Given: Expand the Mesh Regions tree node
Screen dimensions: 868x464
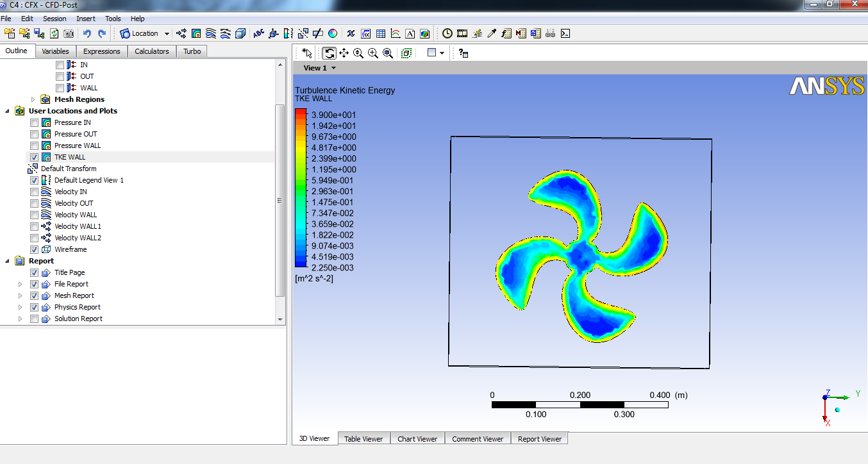Looking at the screenshot, I should (x=33, y=99).
